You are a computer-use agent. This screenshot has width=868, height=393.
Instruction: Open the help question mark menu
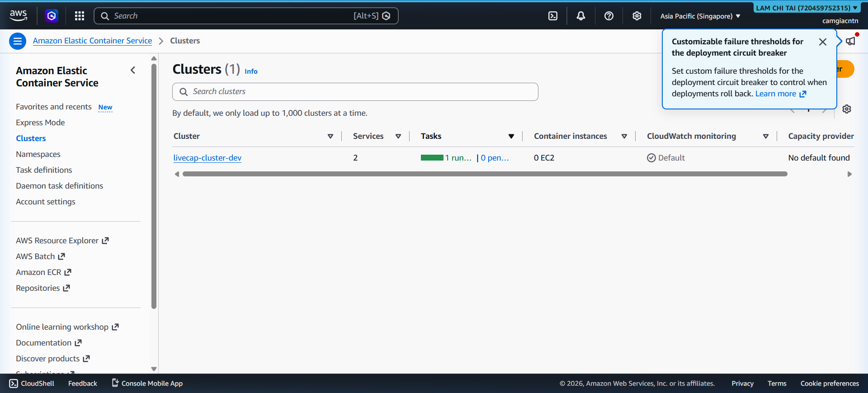click(609, 16)
